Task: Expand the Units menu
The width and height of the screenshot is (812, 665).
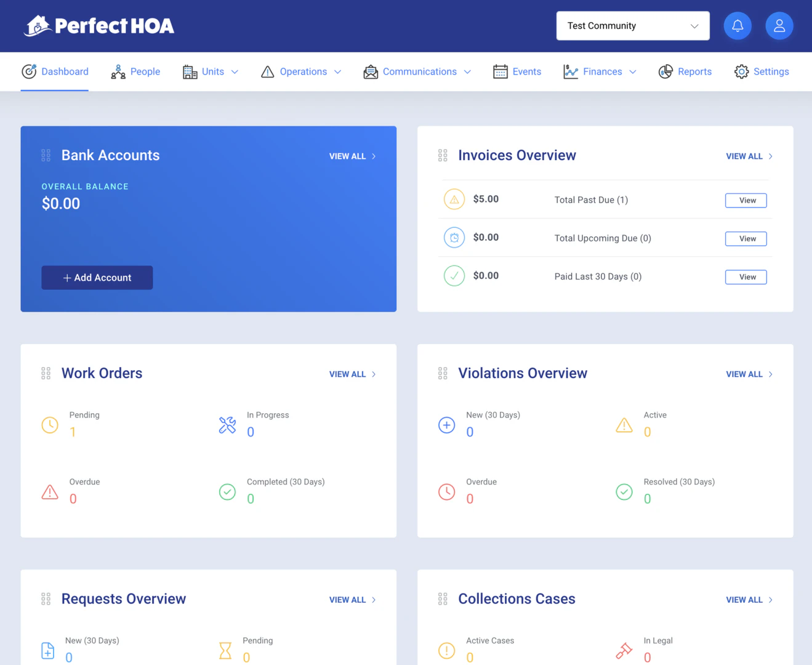Action: [x=211, y=72]
